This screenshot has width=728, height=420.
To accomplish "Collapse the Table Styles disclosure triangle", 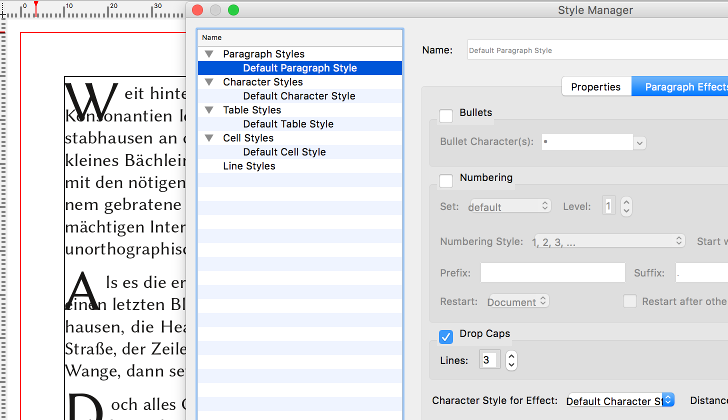I will [x=209, y=110].
